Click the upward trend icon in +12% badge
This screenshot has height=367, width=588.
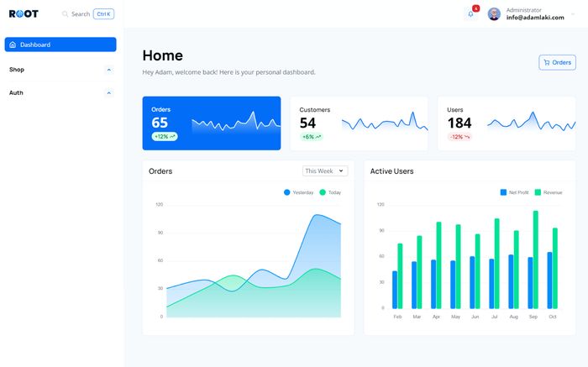(x=173, y=136)
